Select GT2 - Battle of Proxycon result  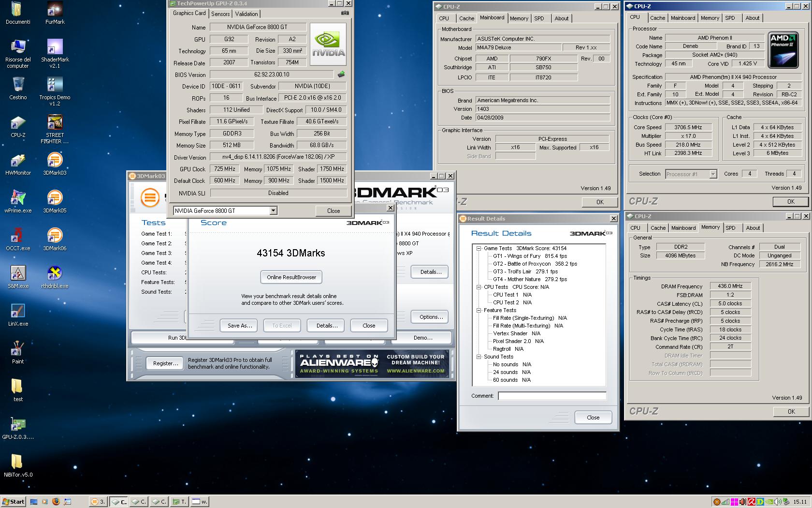coord(535,264)
